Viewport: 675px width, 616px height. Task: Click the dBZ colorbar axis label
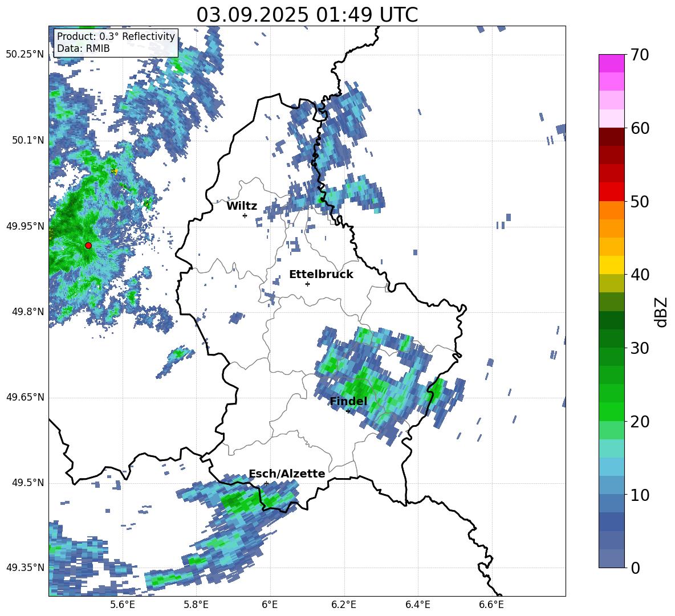point(661,312)
